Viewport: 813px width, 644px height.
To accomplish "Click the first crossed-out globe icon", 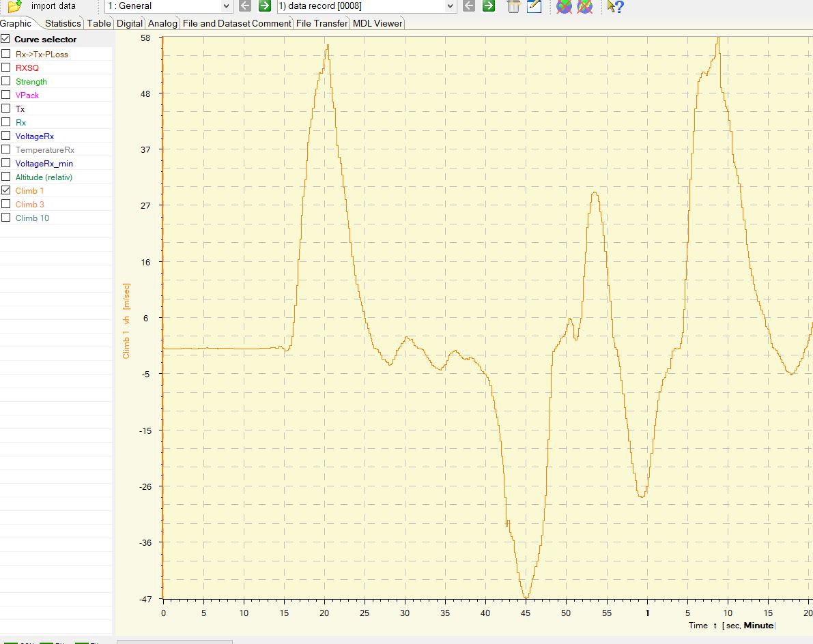I will coord(564,7).
